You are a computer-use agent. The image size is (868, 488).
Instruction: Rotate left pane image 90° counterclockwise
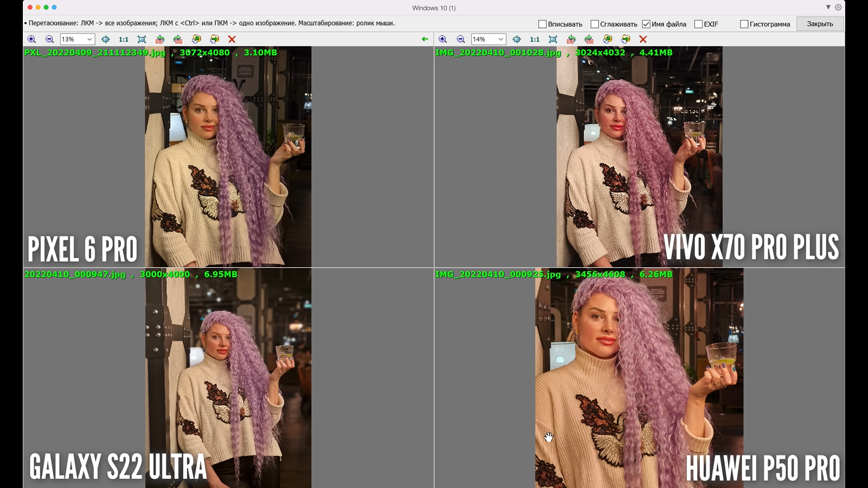point(159,39)
